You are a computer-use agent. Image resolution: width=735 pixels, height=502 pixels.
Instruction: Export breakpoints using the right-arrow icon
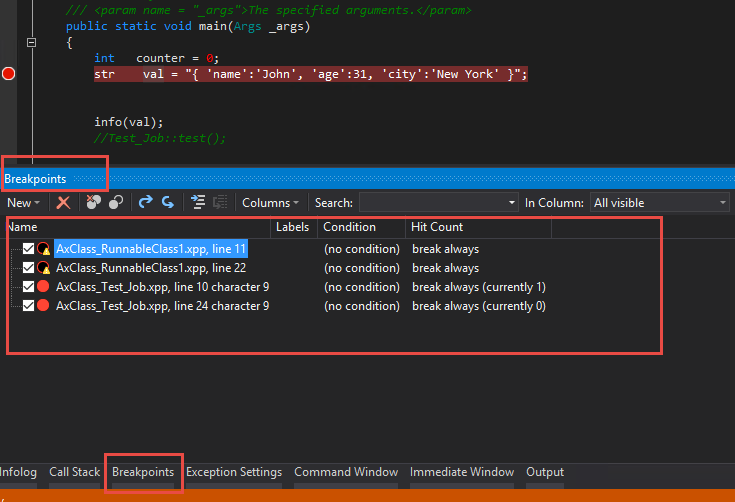(146, 202)
